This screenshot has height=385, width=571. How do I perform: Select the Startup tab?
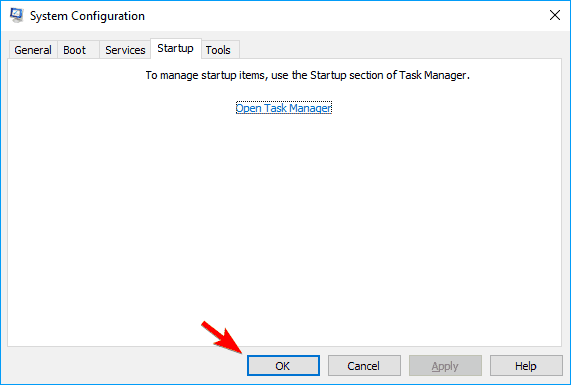(x=176, y=48)
